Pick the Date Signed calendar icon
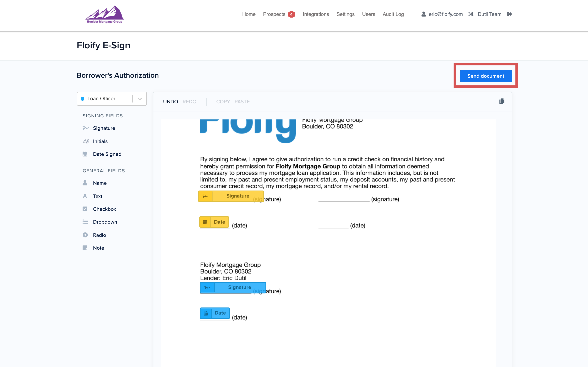588x367 pixels. (85, 154)
